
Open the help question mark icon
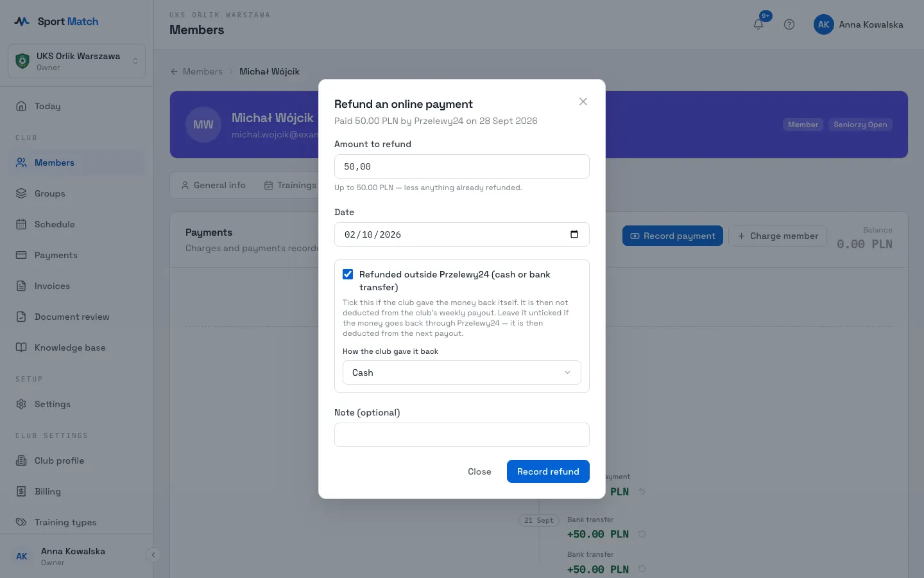click(789, 24)
